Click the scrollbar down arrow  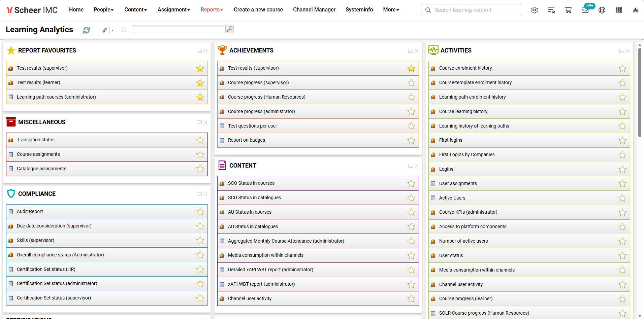640,316
